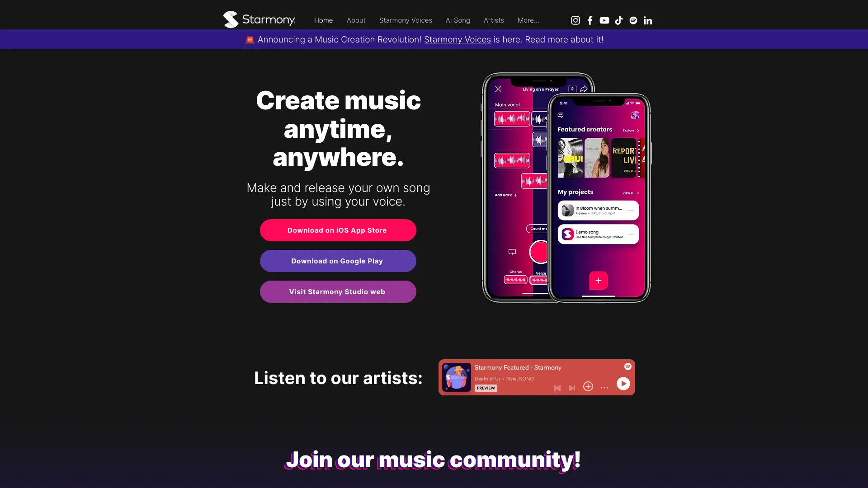868x488 pixels.
Task: Click the YouTube icon
Action: point(604,20)
